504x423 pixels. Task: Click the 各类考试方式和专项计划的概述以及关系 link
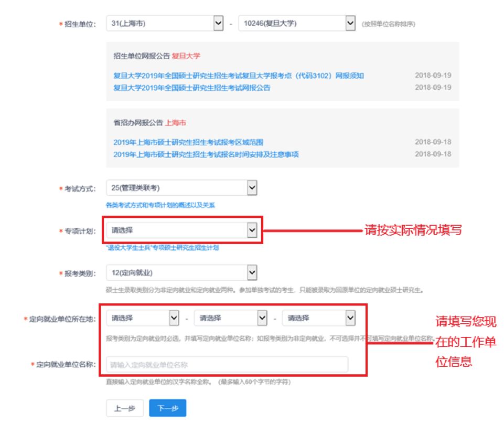[160, 205]
